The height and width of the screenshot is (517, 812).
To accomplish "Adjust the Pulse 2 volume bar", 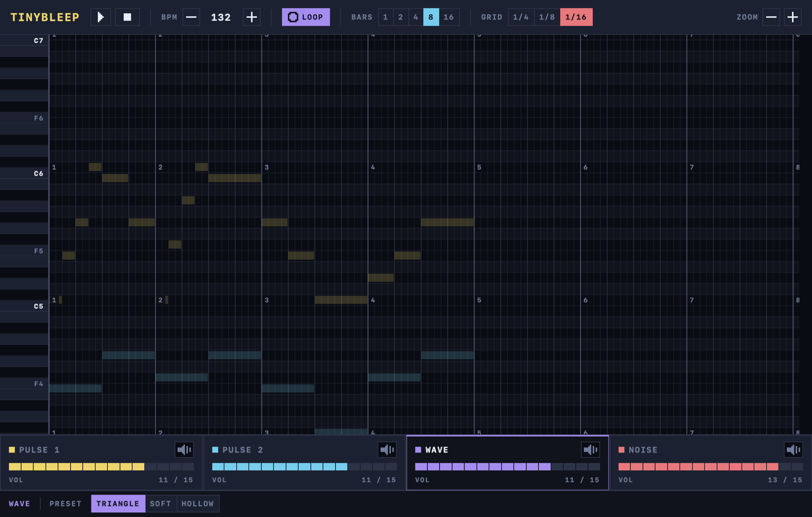I will point(304,467).
